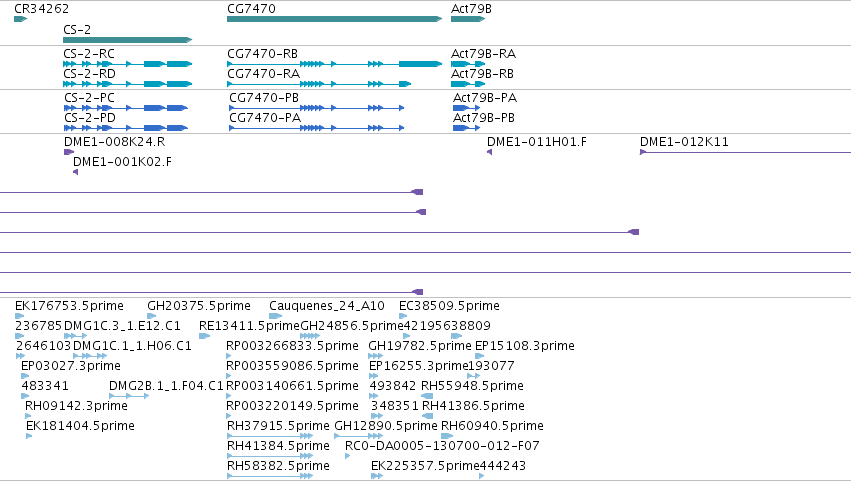Click the Act79B gene glyph
Screen dimensions: 851x481
coord(468,19)
